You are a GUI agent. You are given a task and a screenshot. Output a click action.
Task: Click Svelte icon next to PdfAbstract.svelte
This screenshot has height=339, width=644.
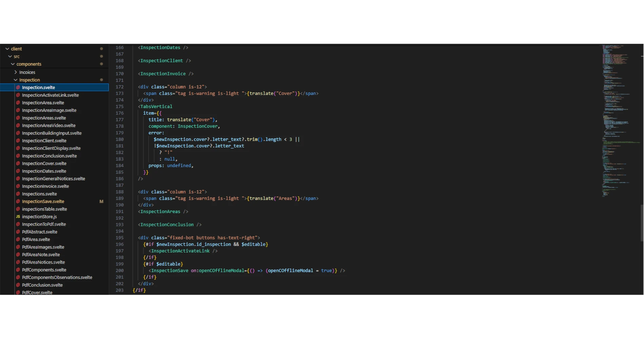click(18, 232)
